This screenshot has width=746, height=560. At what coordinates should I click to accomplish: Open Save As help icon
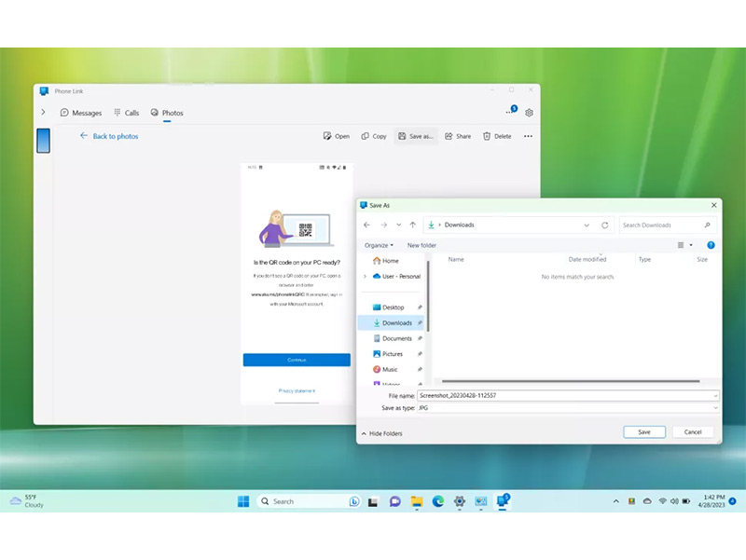(x=711, y=245)
